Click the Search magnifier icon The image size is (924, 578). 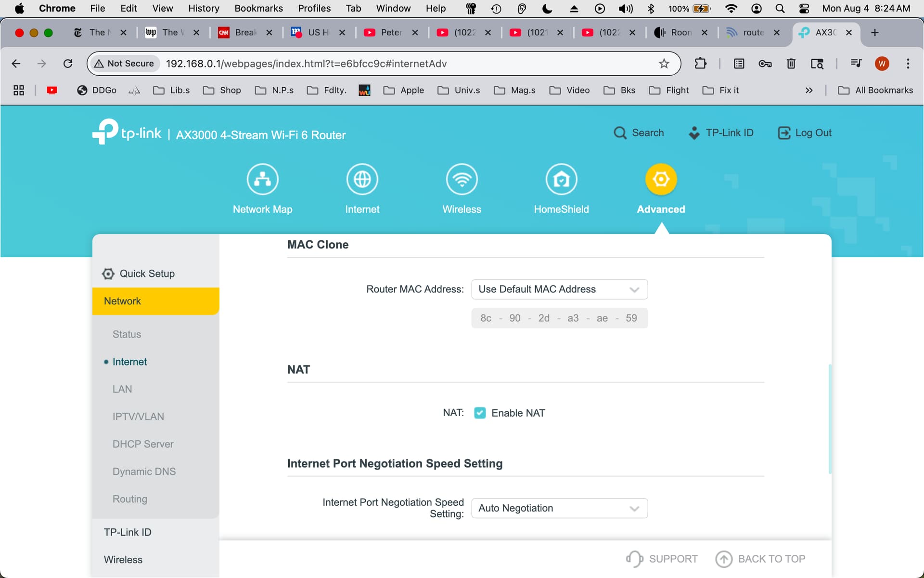tap(620, 133)
